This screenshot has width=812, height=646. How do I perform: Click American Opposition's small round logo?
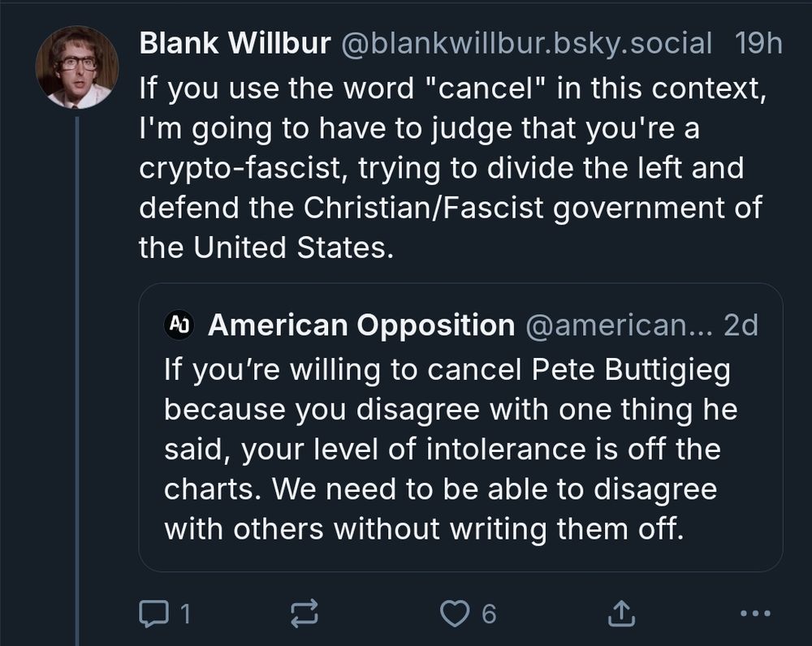click(178, 325)
